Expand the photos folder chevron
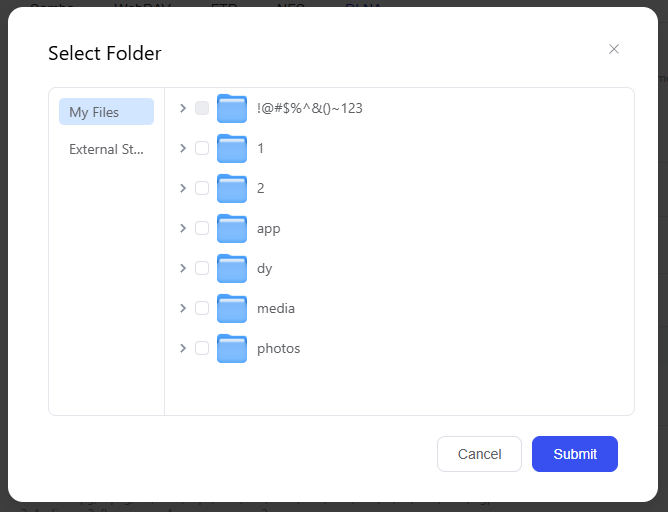668x512 pixels. [183, 348]
